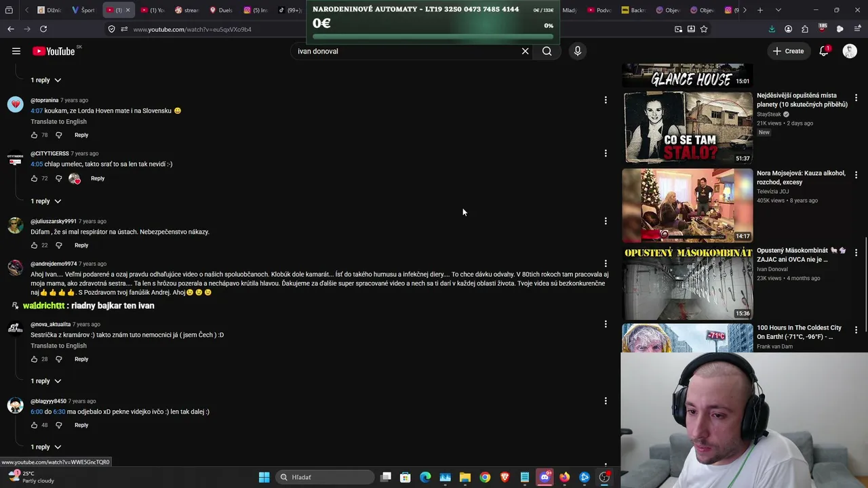The image size is (868, 488).
Task: Open options menu for @topranina comment
Action: click(x=606, y=100)
